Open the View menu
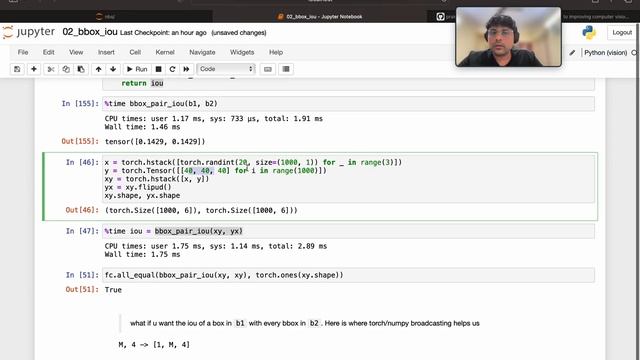This screenshot has width=640, height=360. tap(76, 52)
